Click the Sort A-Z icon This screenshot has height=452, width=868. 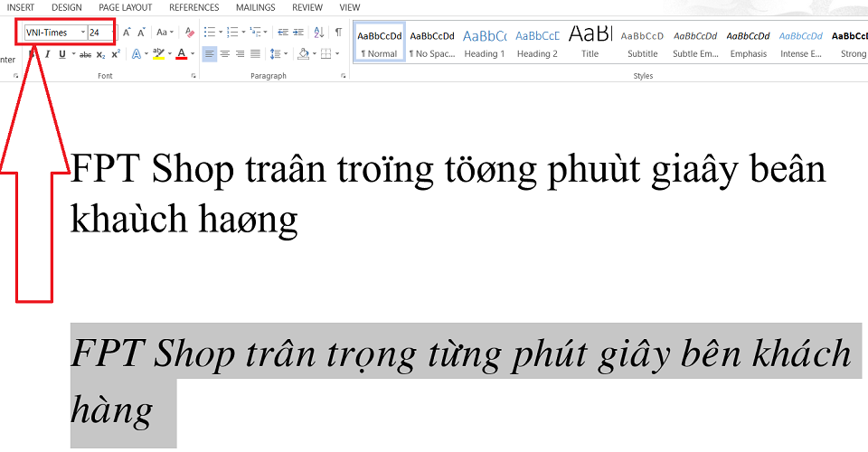coord(319,32)
